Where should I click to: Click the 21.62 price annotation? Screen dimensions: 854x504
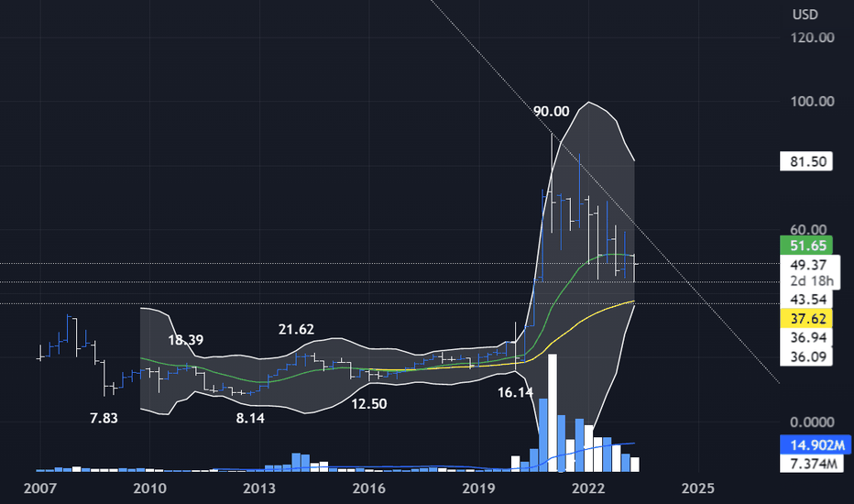click(x=296, y=329)
